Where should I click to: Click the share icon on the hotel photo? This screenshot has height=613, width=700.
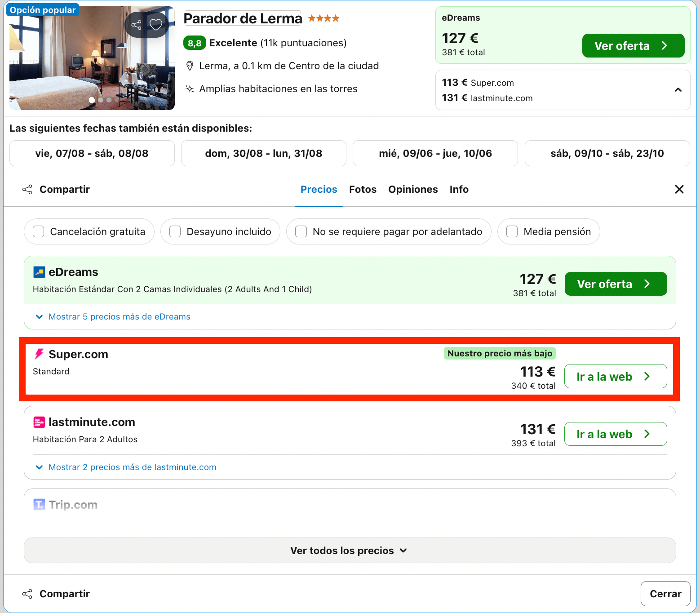136,25
